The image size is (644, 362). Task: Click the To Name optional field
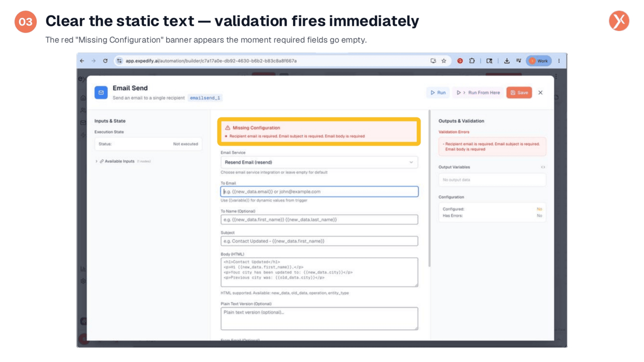click(x=319, y=220)
